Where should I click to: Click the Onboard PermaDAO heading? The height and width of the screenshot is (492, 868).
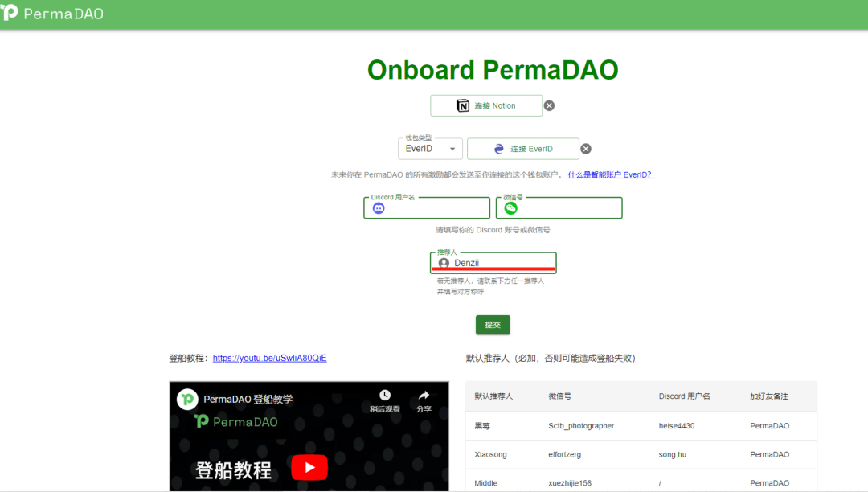point(493,70)
